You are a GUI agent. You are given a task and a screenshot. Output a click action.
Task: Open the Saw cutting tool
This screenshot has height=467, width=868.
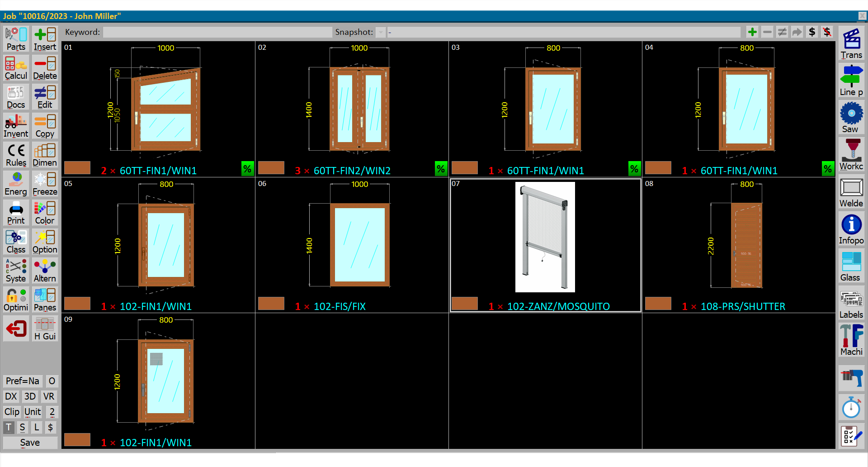click(x=851, y=118)
